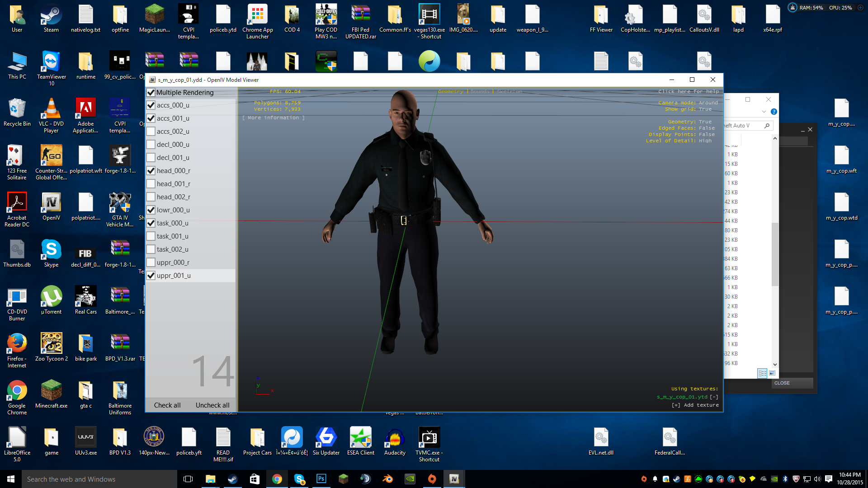868x488 pixels.
Task: Disable the head_000_r component
Action: (151, 171)
